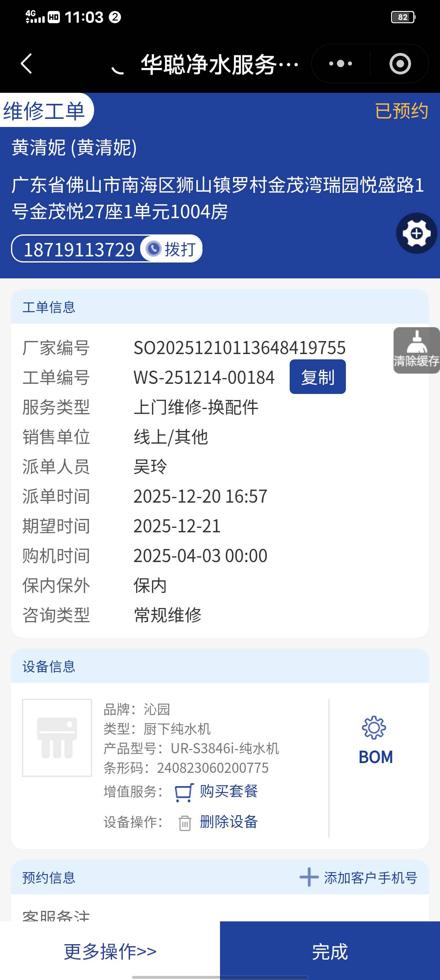Tap the 完成 button
The height and width of the screenshot is (980, 440).
click(x=330, y=951)
